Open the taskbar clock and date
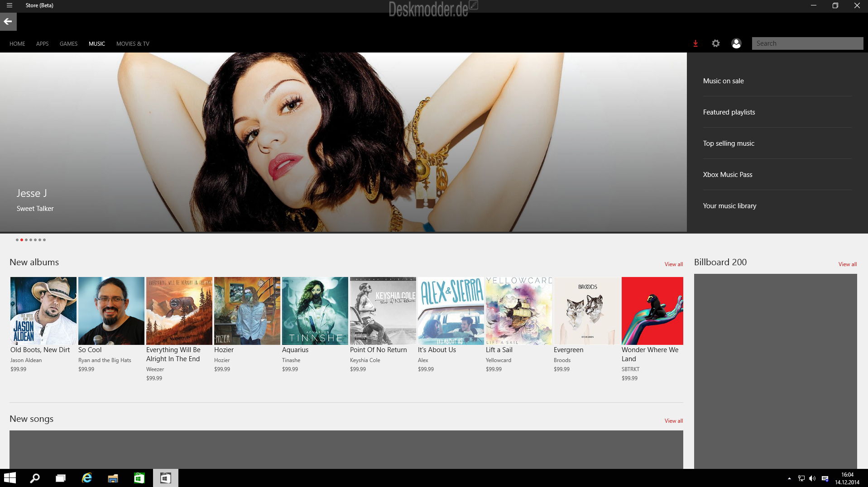Image resolution: width=868 pixels, height=487 pixels. pyautogui.click(x=847, y=478)
